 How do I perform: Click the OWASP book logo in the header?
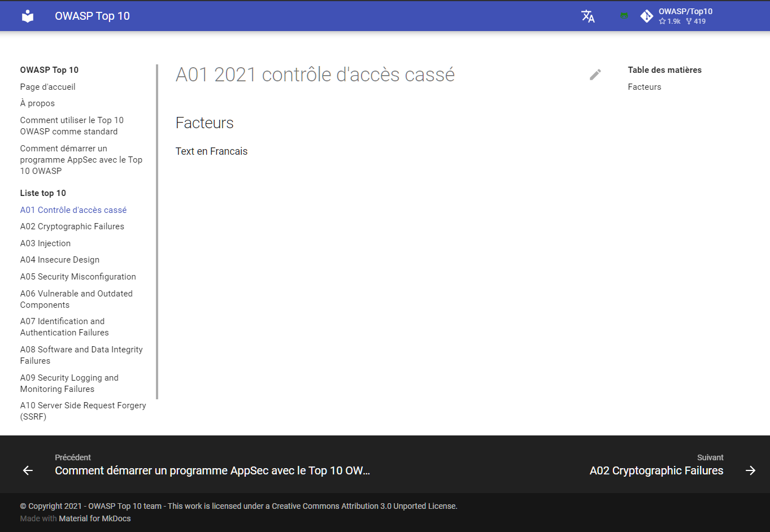click(28, 16)
